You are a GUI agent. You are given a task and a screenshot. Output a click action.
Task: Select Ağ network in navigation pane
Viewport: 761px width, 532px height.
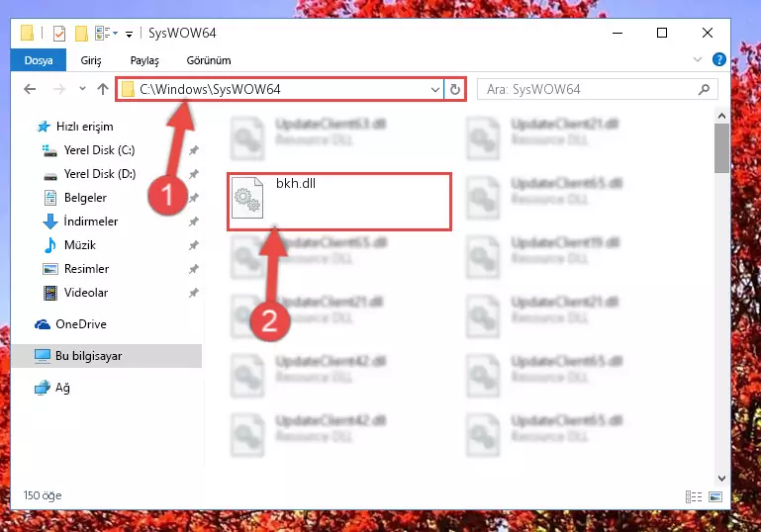click(62, 388)
